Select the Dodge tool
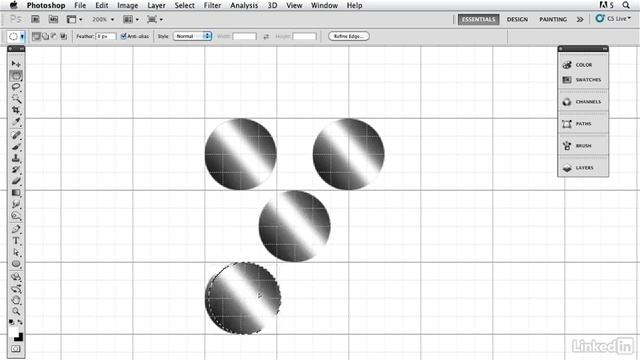The width and height of the screenshot is (640, 360). (16, 215)
